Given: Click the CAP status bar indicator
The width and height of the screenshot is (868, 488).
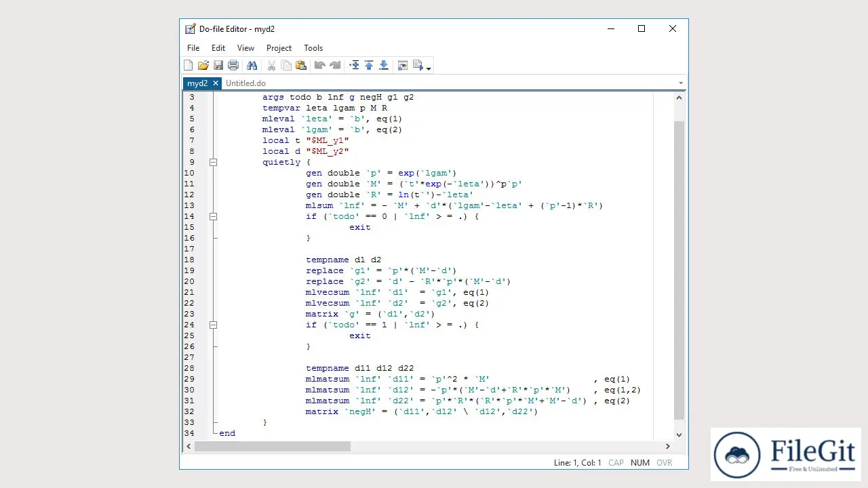Looking at the screenshot, I should pyautogui.click(x=616, y=463).
